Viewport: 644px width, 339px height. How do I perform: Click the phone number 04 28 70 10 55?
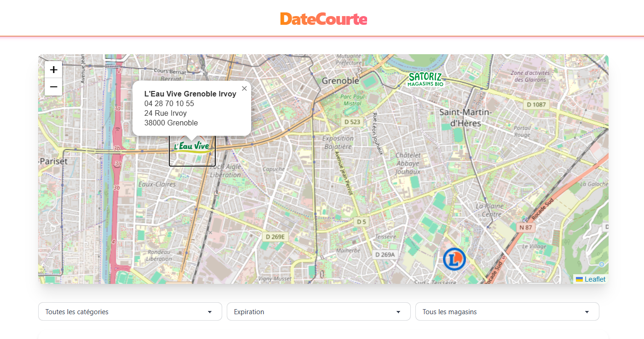tap(169, 103)
